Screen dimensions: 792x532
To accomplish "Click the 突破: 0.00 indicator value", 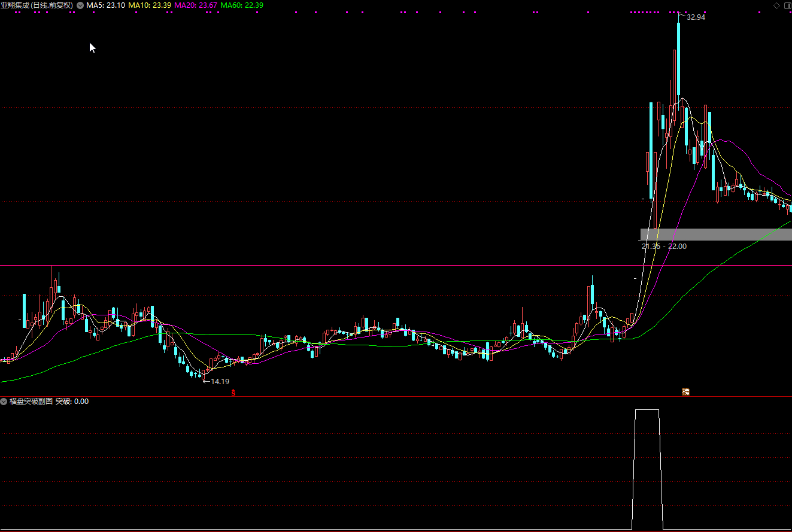I will (x=72, y=402).
